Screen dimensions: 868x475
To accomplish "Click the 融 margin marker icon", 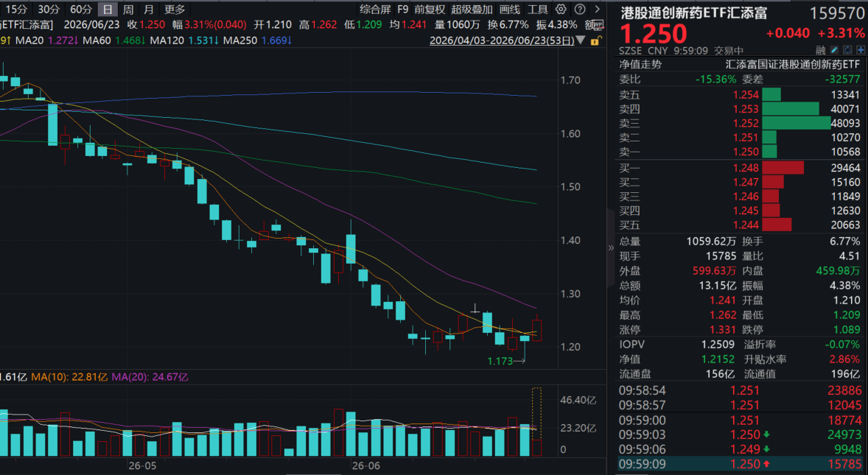I will pos(821,50).
